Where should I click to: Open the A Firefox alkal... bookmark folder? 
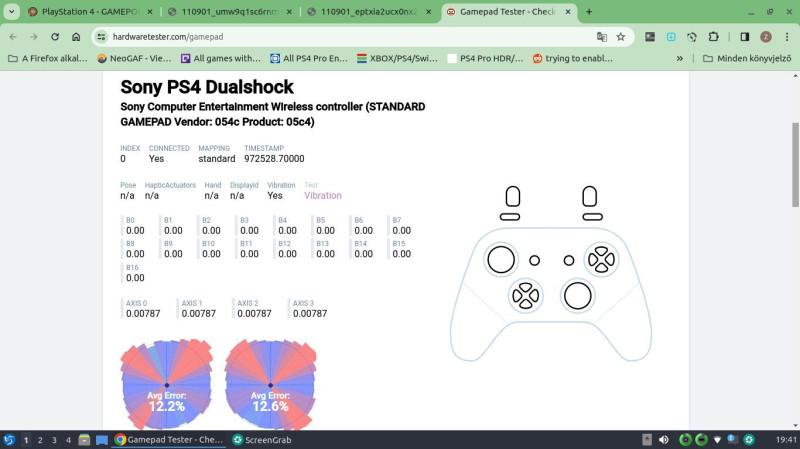click(48, 59)
